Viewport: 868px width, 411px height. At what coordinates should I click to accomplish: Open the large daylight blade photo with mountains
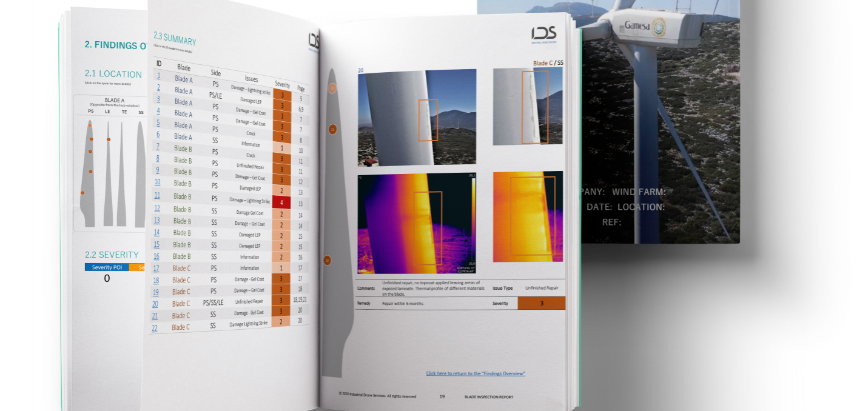click(417, 116)
